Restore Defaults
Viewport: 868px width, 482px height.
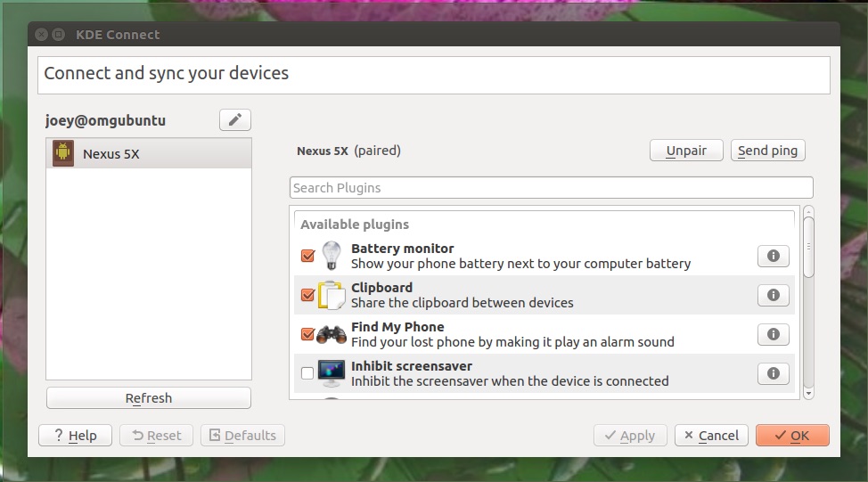242,436
